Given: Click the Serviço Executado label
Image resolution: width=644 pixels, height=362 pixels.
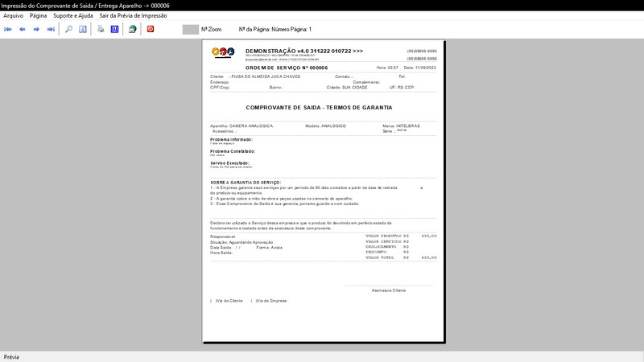Looking at the screenshot, I should coord(230,163).
